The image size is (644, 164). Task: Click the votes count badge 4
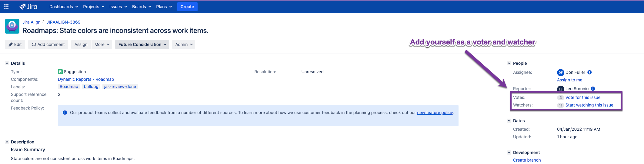[560, 97]
